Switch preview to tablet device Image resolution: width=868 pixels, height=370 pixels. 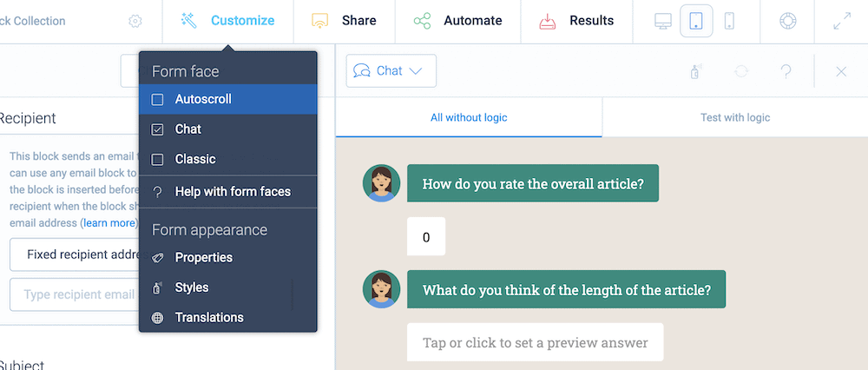(x=696, y=21)
